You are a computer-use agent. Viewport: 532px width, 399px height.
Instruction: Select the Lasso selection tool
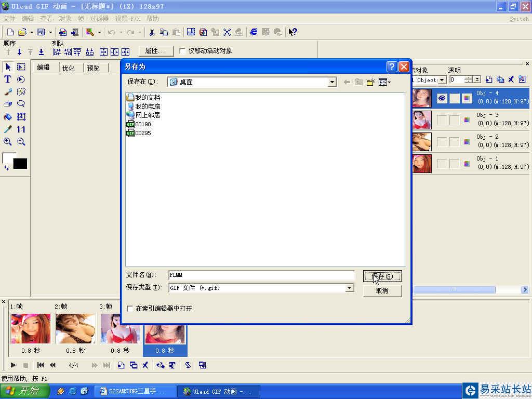[x=21, y=104]
